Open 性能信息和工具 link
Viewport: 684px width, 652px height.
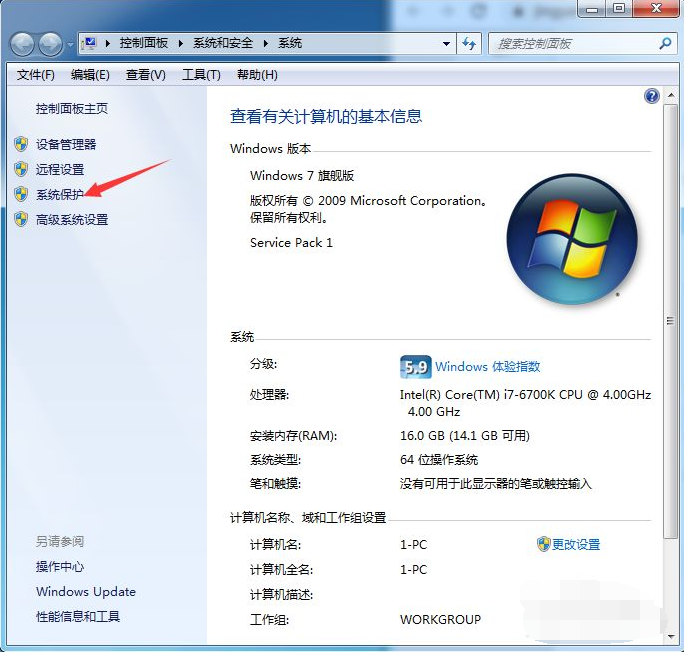[x=78, y=616]
